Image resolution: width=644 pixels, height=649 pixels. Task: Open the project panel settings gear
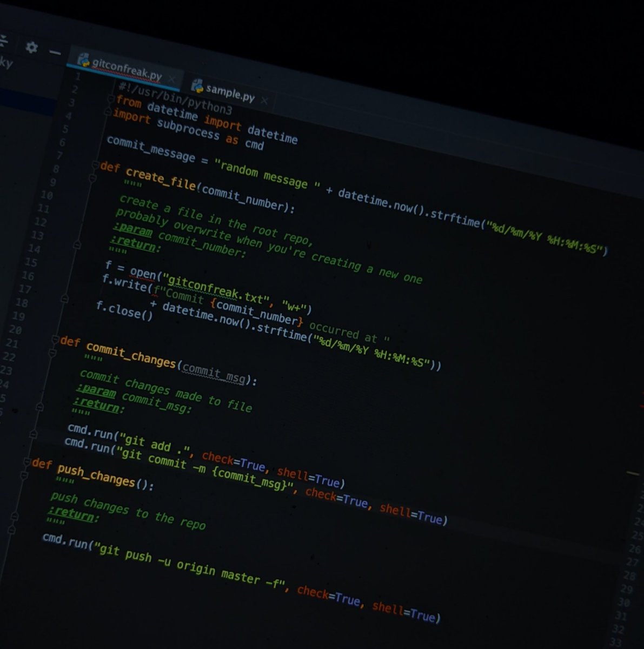31,49
